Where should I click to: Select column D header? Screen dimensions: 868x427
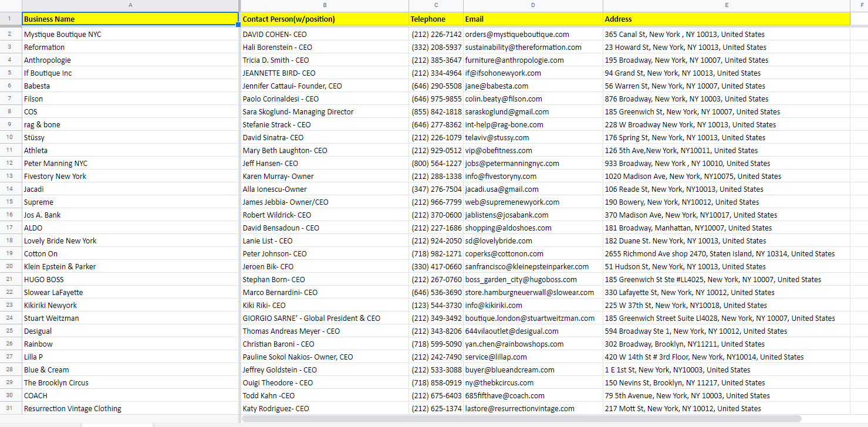(533, 5)
